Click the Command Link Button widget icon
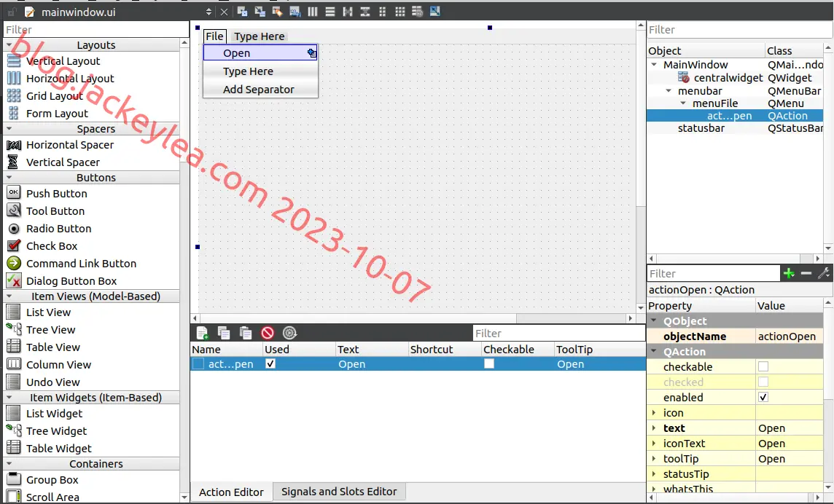 (14, 263)
